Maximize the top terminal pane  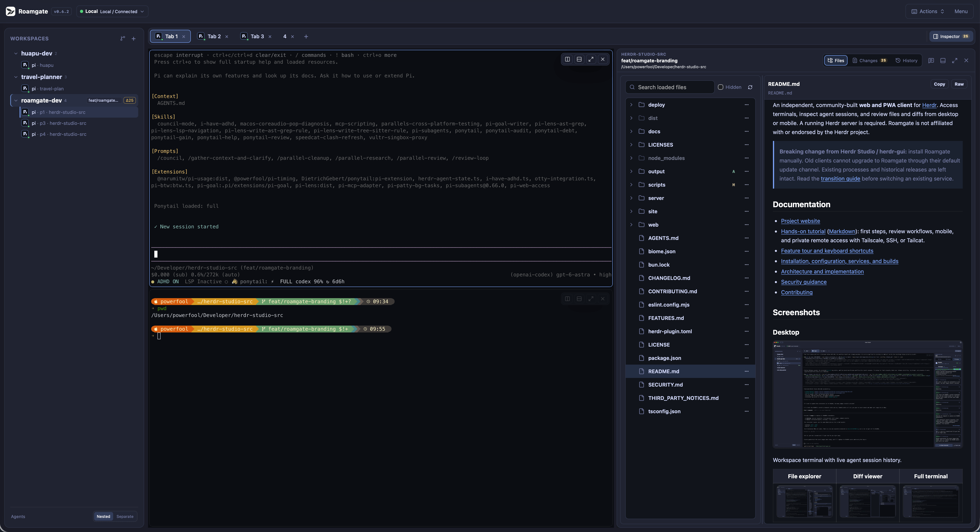pos(591,59)
